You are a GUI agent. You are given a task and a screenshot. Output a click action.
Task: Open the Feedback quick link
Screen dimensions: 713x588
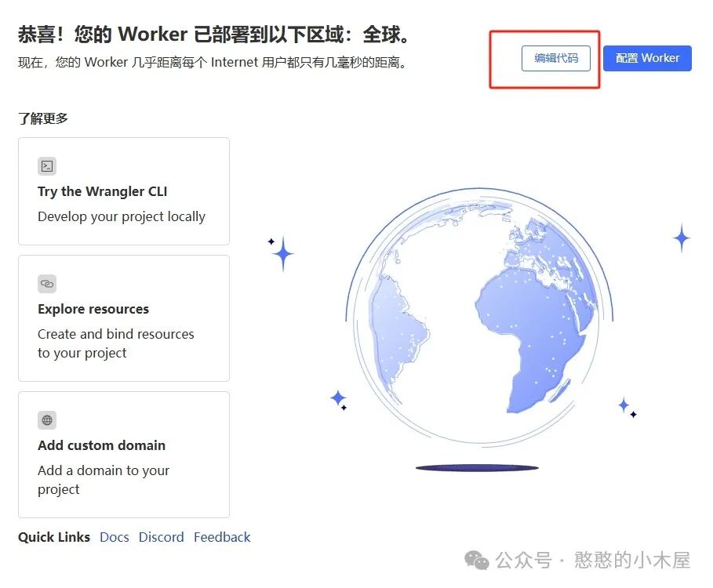point(222,537)
